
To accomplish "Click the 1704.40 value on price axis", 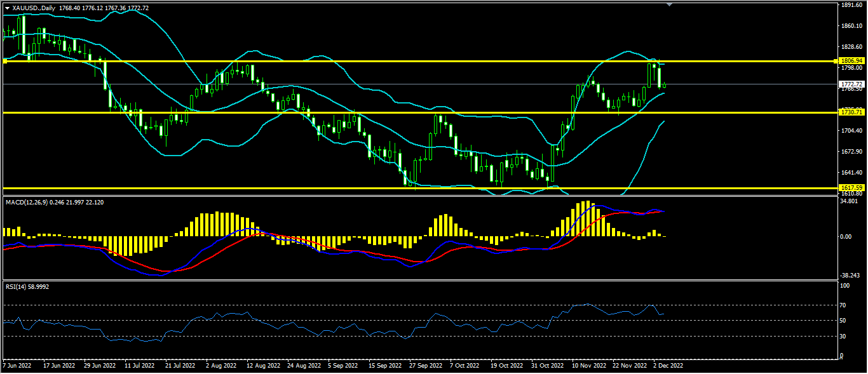I will (x=851, y=131).
